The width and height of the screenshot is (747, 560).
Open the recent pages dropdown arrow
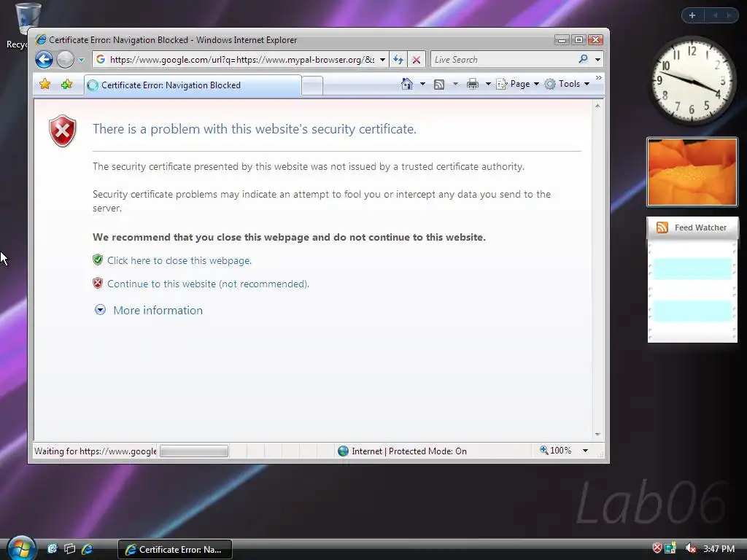point(81,60)
